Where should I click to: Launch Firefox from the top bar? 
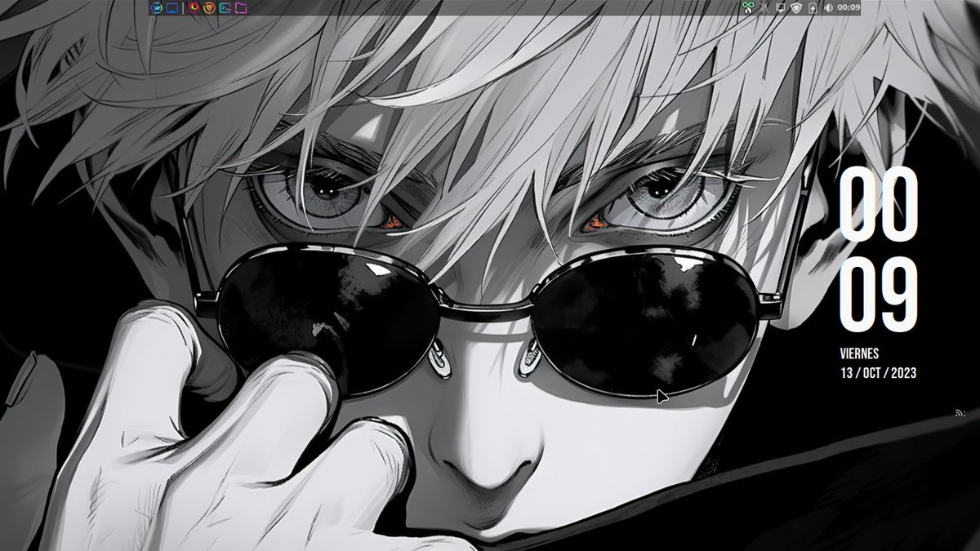pyautogui.click(x=193, y=8)
